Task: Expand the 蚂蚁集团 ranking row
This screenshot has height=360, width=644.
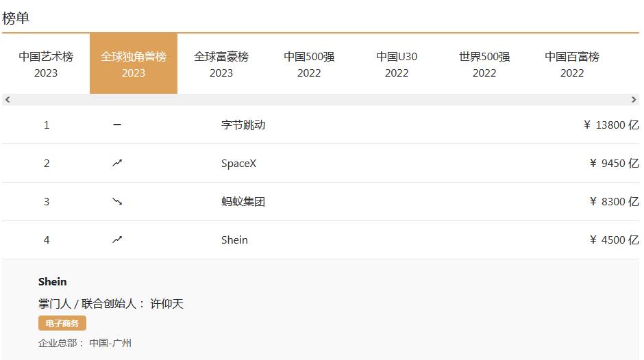Action: [x=243, y=201]
